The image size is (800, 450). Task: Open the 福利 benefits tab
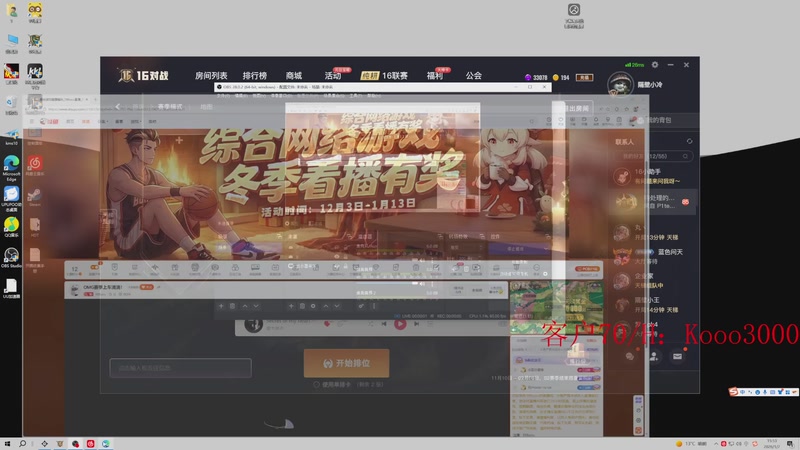(x=435, y=76)
